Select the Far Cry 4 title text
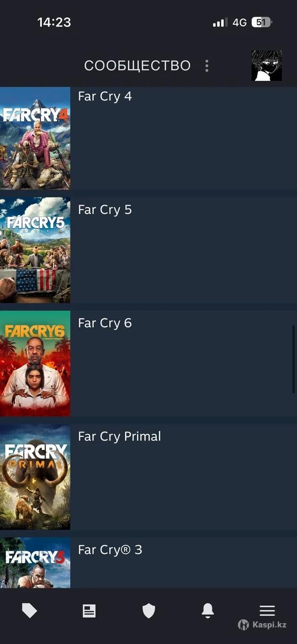Image resolution: width=297 pixels, height=644 pixels. tap(105, 97)
